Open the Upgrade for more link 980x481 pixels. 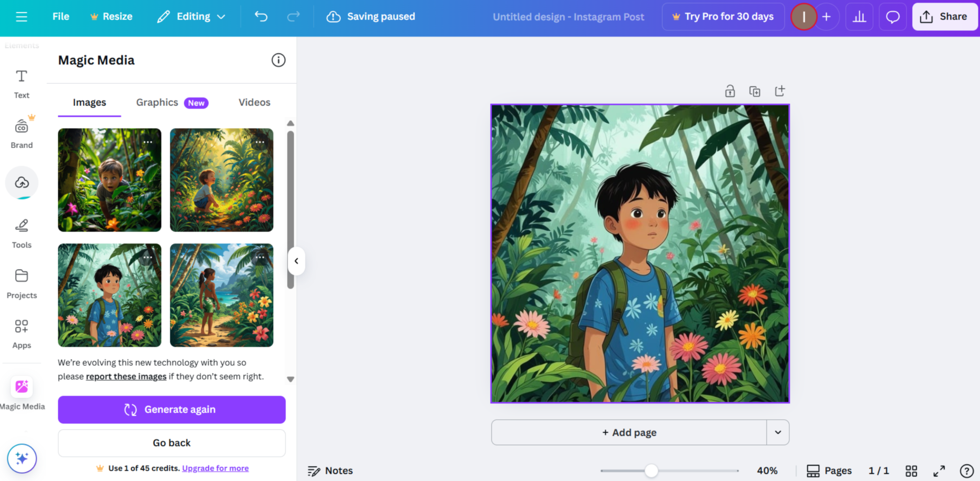click(215, 468)
